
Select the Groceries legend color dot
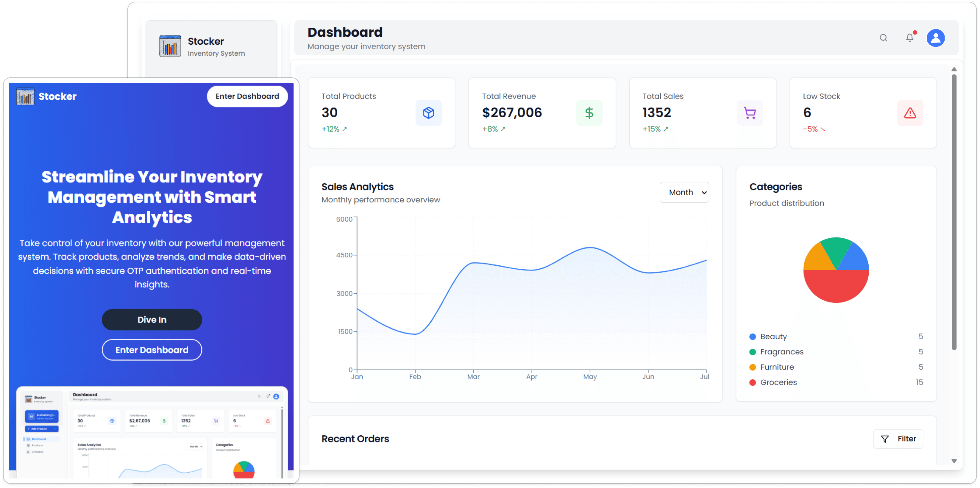(x=752, y=382)
